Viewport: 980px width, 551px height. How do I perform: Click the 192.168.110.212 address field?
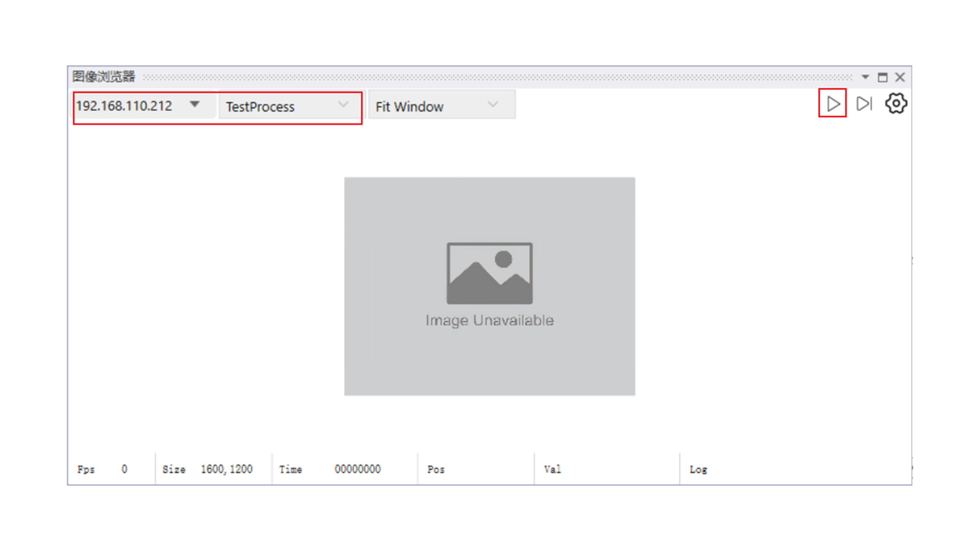click(x=125, y=106)
